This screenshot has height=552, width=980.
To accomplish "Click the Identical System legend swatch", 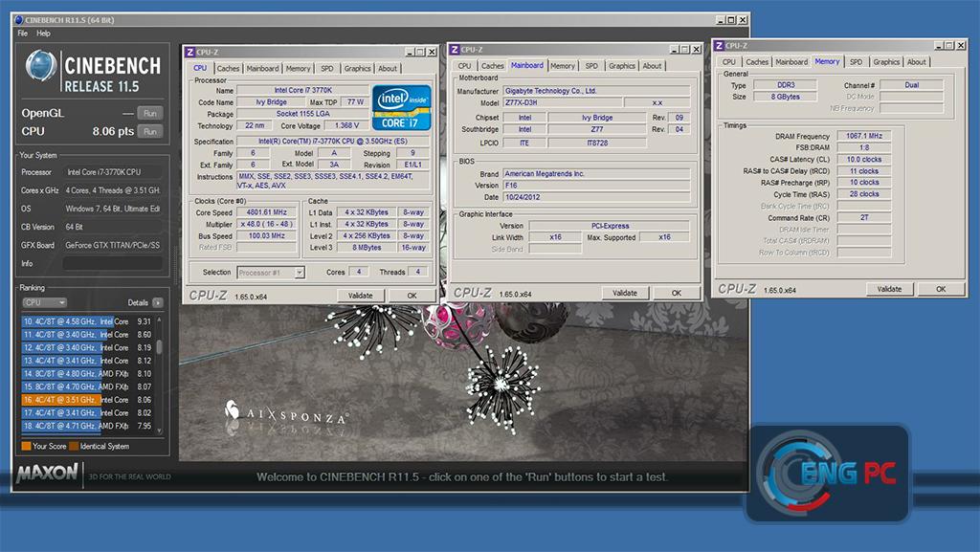I will coord(74,447).
